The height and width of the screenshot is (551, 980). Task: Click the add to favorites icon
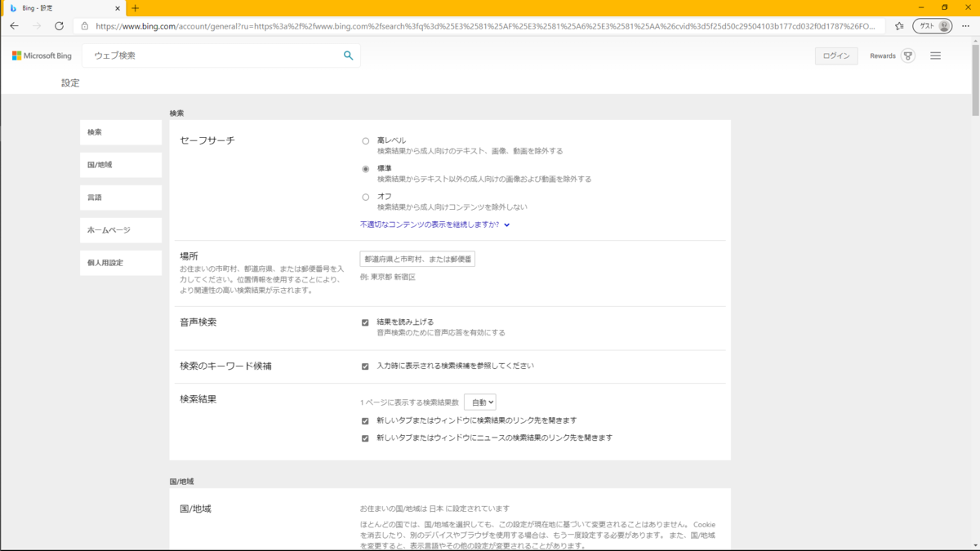click(898, 25)
